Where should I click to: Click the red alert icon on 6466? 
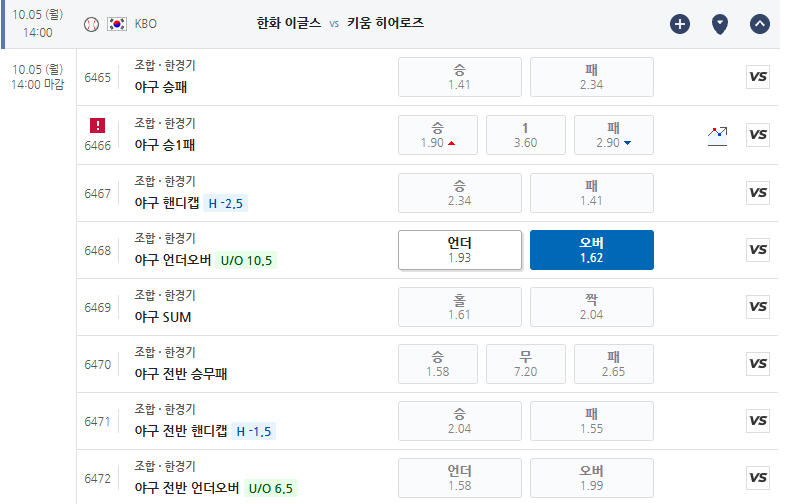tap(97, 125)
